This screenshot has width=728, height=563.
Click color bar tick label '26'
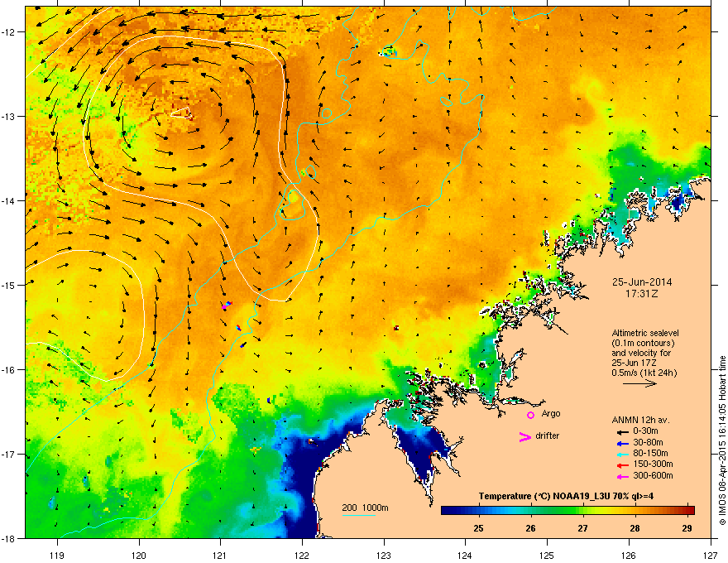(530, 528)
